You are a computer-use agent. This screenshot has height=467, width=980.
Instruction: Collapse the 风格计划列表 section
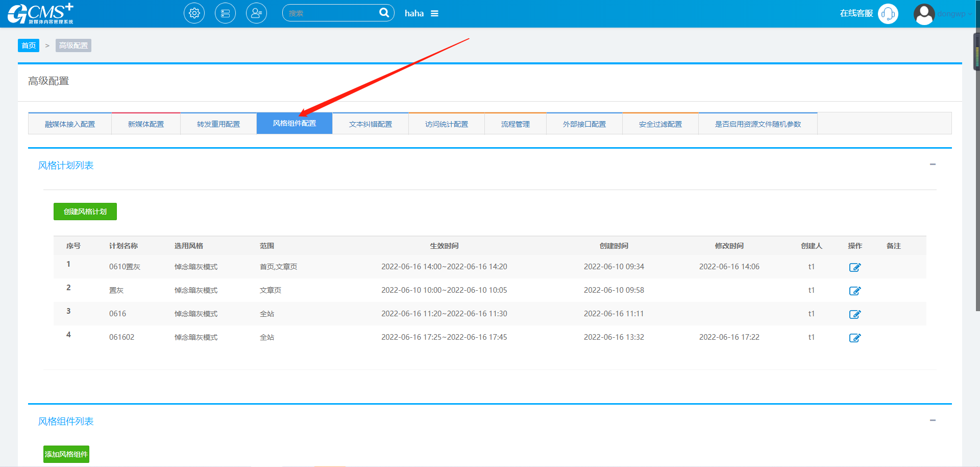pyautogui.click(x=933, y=165)
